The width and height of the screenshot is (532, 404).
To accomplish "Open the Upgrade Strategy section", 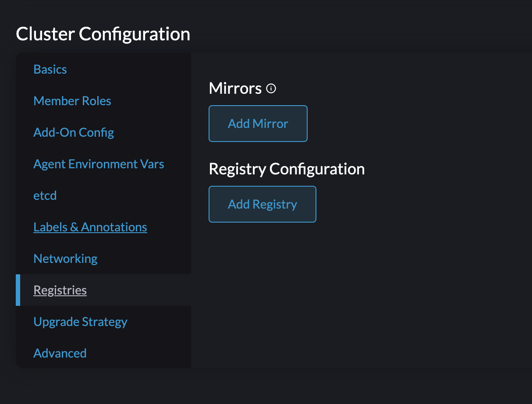I will click(80, 321).
